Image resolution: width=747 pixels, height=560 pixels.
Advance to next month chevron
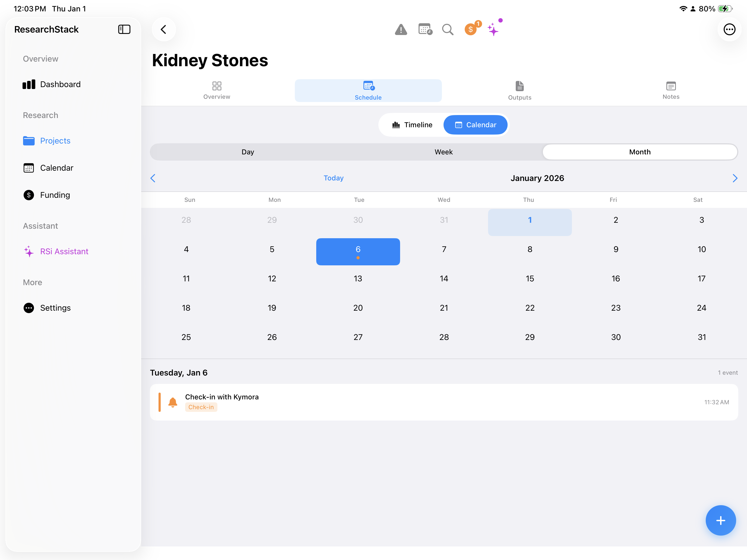pyautogui.click(x=735, y=178)
